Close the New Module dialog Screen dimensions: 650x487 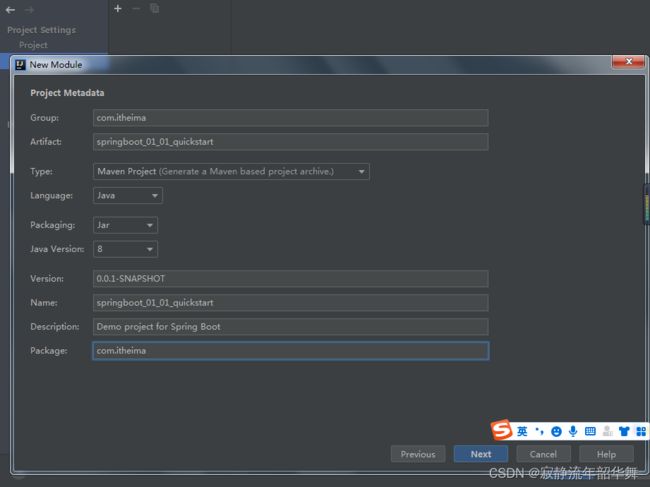tap(628, 61)
